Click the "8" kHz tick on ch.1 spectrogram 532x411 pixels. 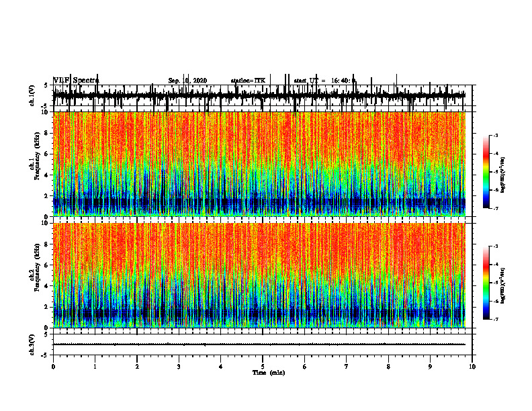[47, 133]
